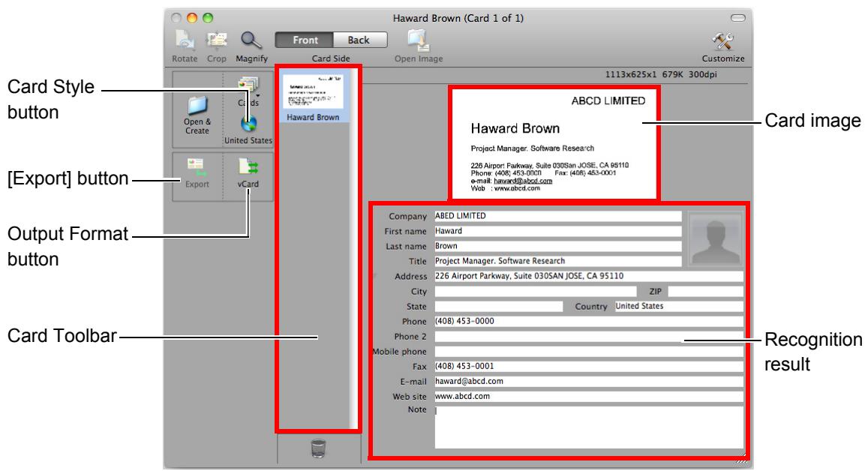Edit the Country field
This screenshot has height=471, width=868.
[679, 306]
